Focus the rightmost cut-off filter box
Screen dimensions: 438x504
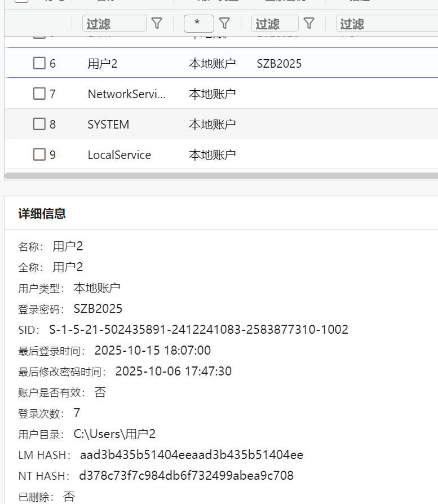(387, 24)
